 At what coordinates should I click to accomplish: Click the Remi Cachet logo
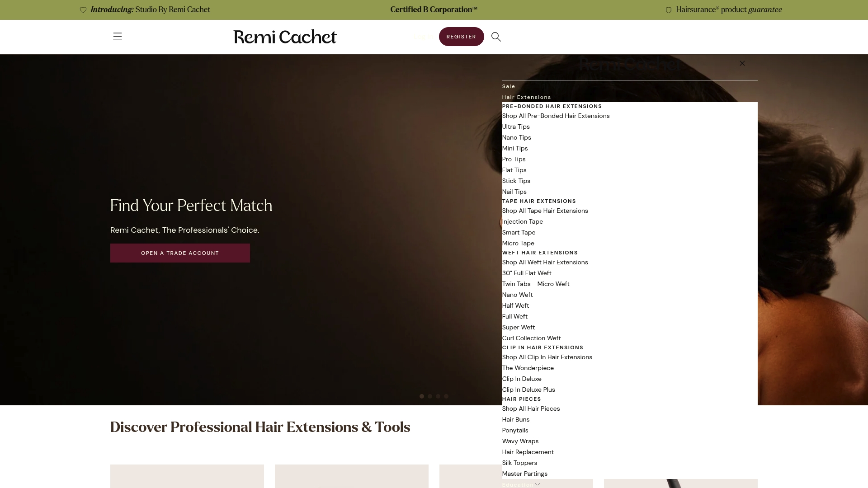(285, 37)
